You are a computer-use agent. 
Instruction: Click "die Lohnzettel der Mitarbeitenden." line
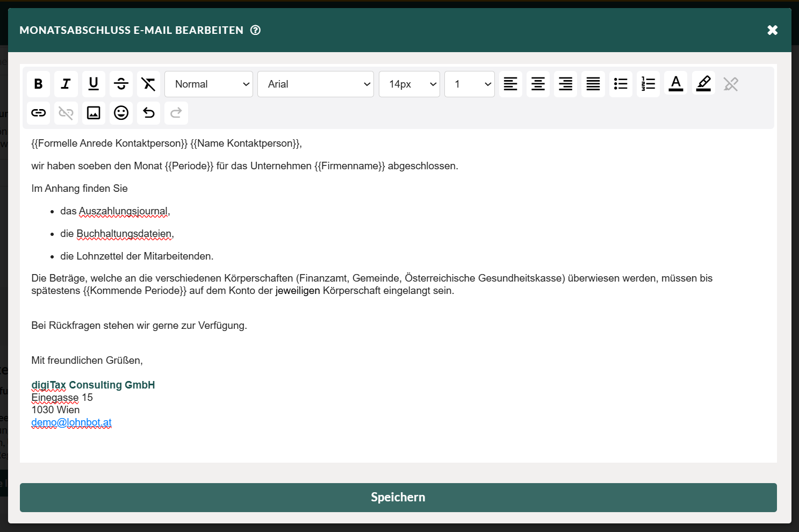137,256
